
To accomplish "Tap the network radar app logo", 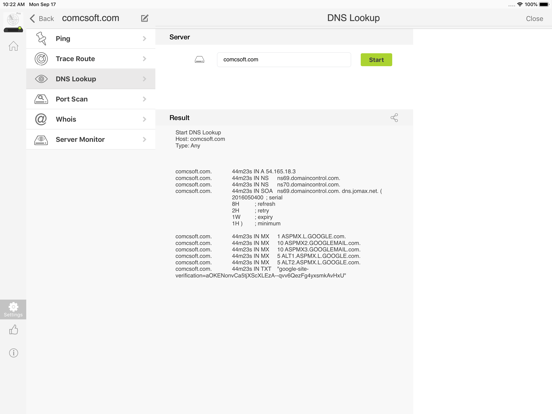I will pyautogui.click(x=13, y=22).
